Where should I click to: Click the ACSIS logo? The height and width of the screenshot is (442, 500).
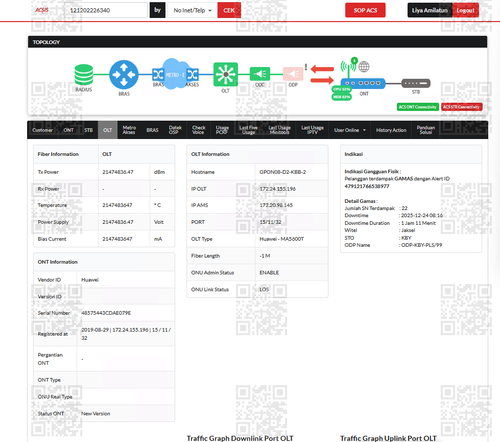click(x=42, y=10)
